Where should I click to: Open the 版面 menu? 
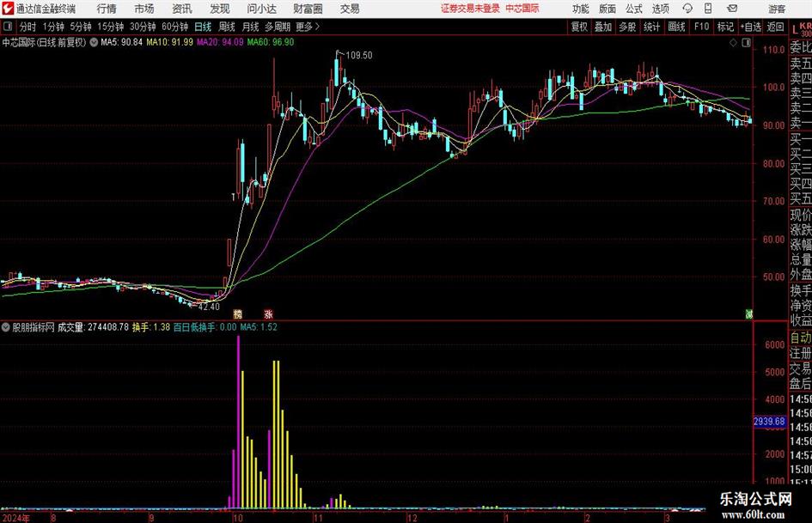pos(607,9)
